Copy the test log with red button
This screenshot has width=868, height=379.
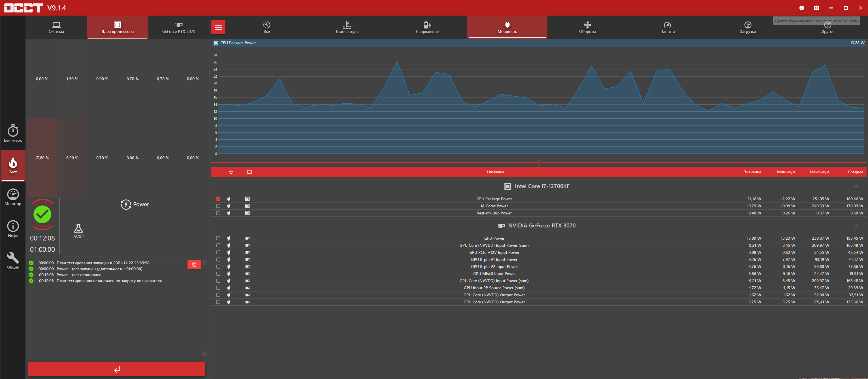194,265
